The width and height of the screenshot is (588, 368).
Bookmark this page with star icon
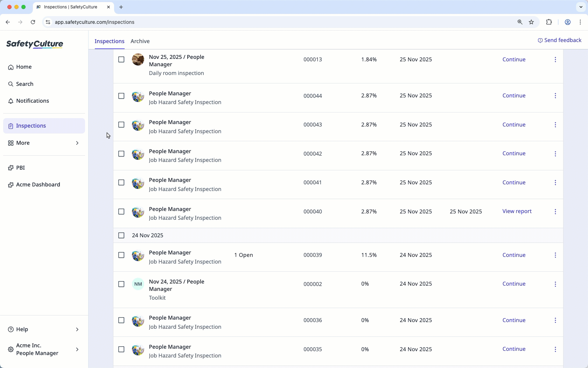(x=531, y=22)
